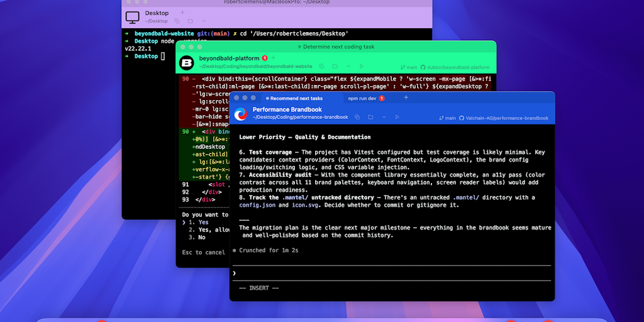
Task: Click the 'Esc to cancel' hint in beyondbald-platform
Action: coord(204,252)
